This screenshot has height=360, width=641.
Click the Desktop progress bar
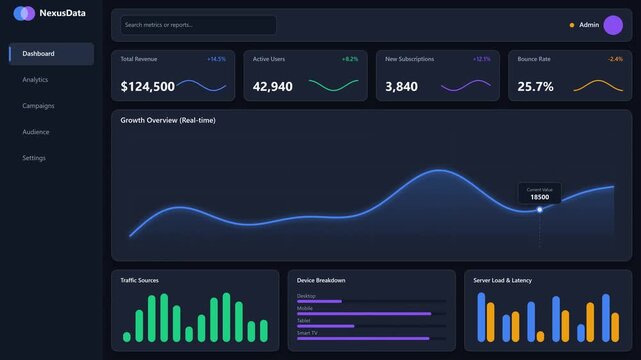point(372,302)
